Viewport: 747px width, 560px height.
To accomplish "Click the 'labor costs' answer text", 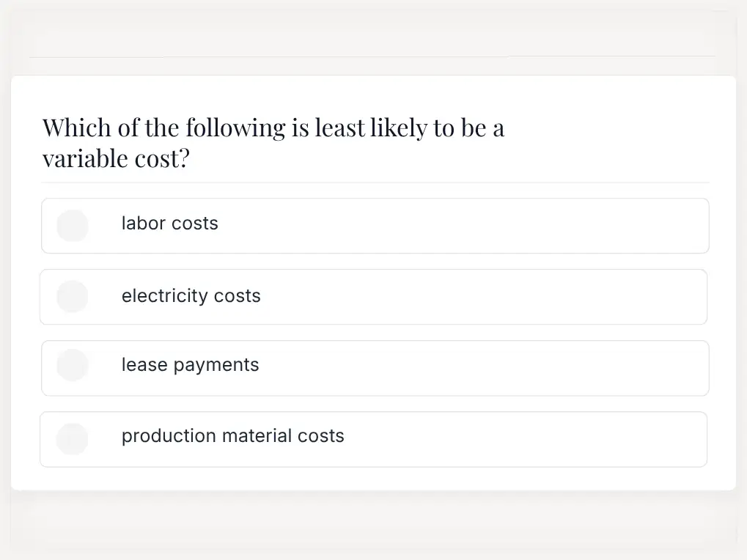I will tap(169, 224).
